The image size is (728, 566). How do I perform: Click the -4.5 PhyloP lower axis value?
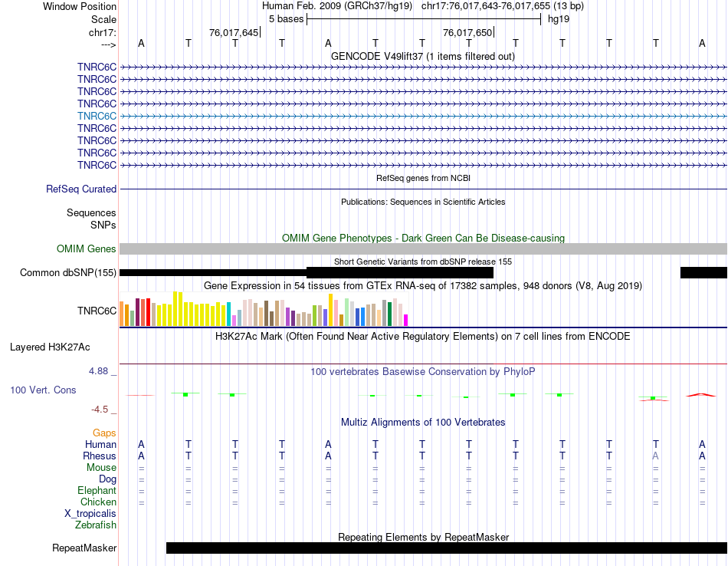100,410
